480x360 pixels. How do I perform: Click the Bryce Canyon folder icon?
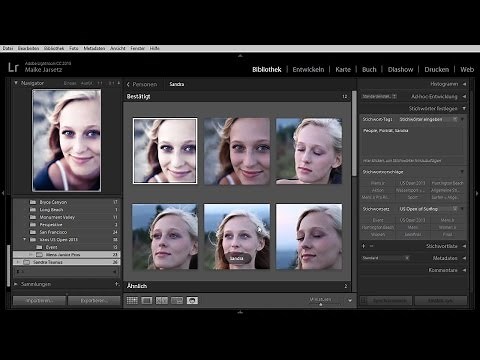pos(33,202)
